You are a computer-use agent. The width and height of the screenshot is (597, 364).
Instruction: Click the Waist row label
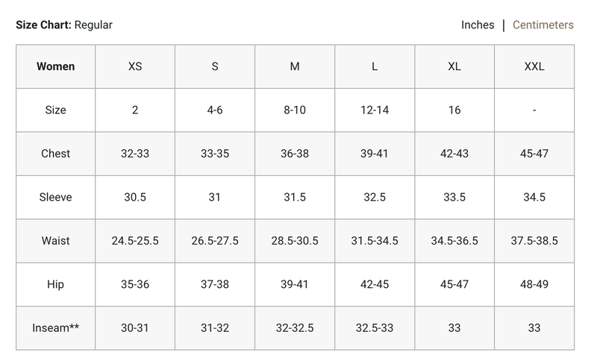click(x=56, y=241)
